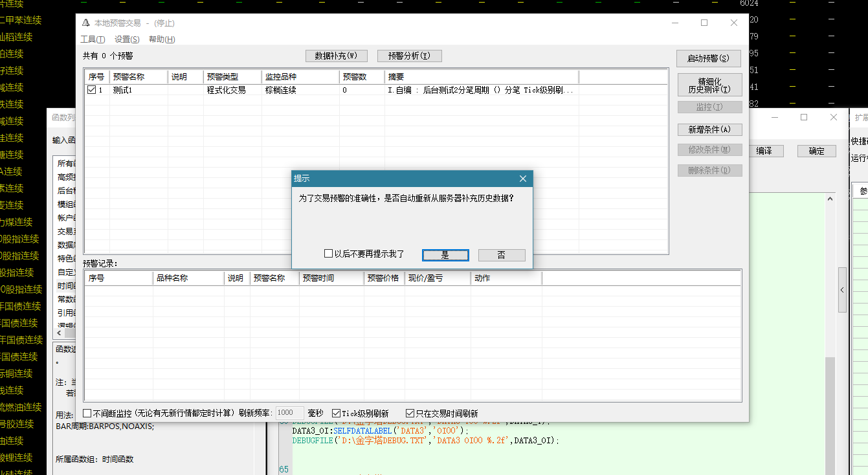Toggle 不间断监控 checkbox
Viewport: 868px width, 475px height.
coord(87,413)
